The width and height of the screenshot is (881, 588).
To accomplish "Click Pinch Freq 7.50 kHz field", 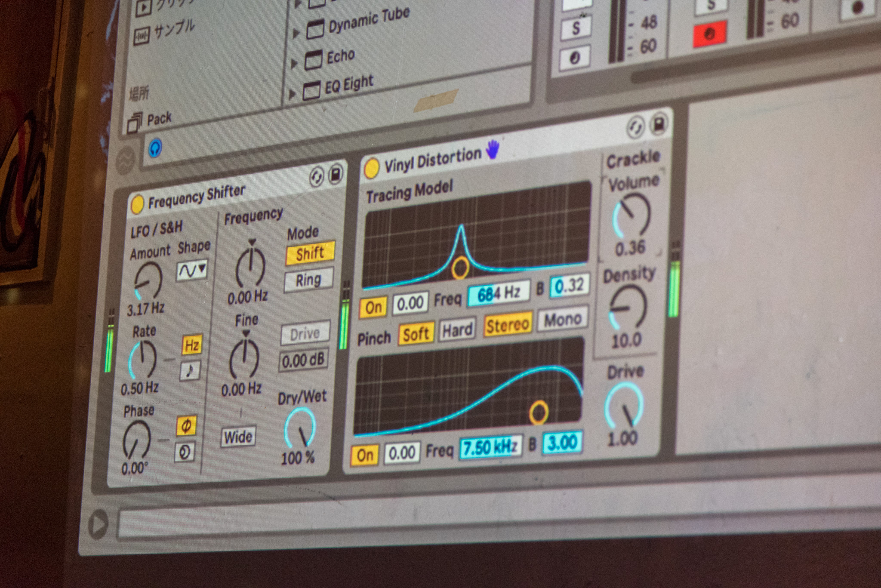I will [490, 447].
